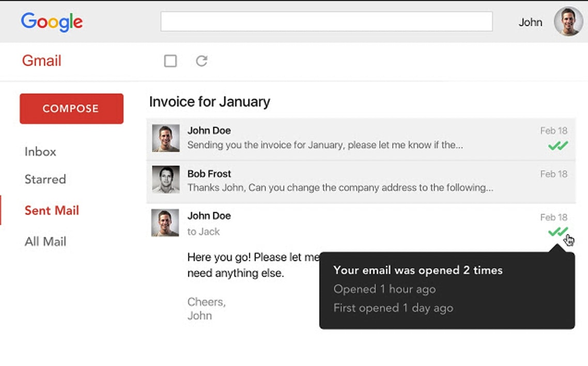The image size is (588, 366).
Task: Open John's profile avatar in the top right
Action: [568, 22]
